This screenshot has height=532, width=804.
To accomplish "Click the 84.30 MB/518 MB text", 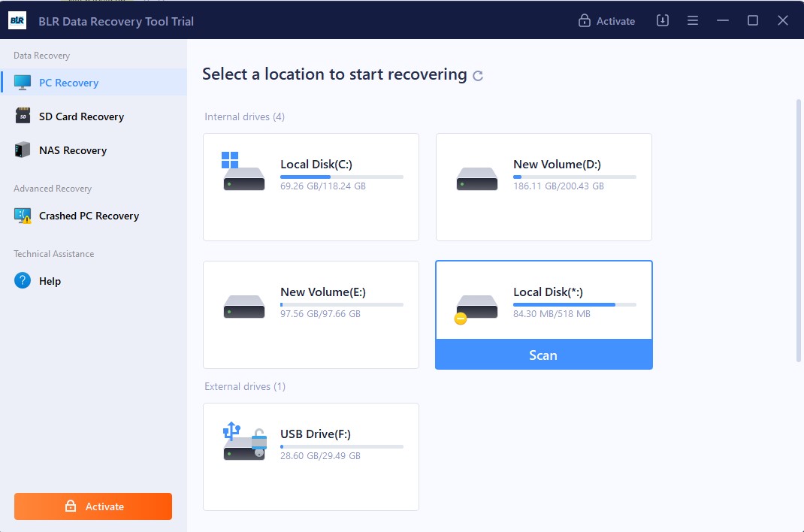I will coord(552,313).
